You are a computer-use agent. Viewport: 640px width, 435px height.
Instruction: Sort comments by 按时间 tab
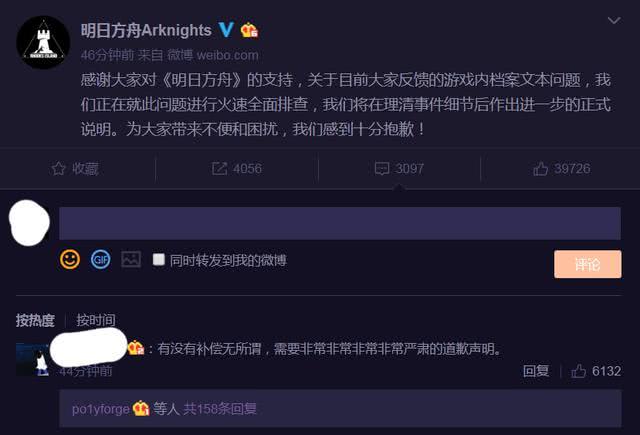click(96, 320)
